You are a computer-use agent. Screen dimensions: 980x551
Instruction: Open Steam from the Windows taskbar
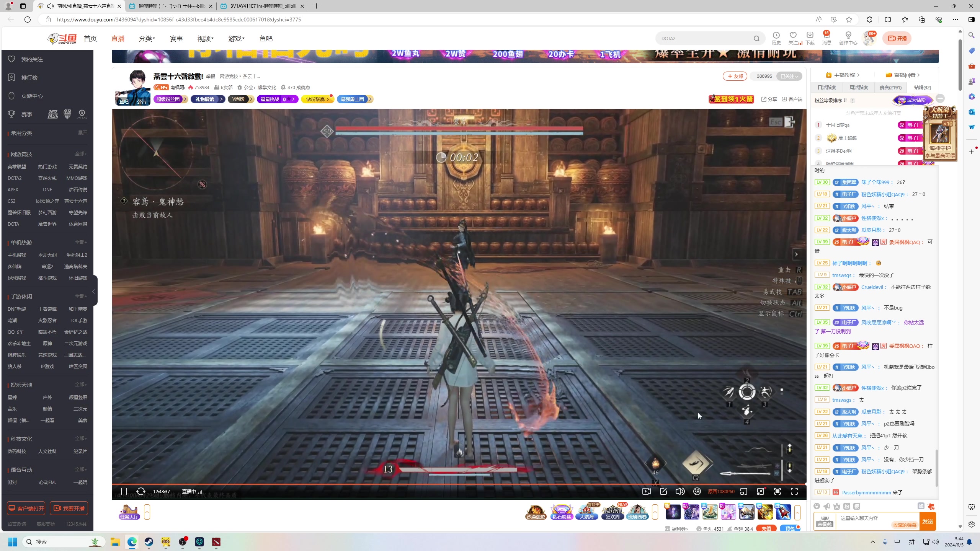(x=149, y=542)
